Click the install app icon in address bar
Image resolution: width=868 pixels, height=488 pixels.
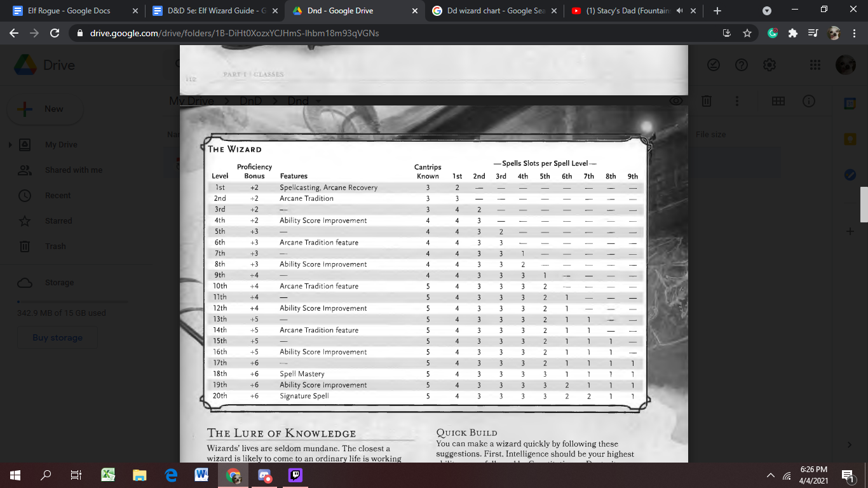(x=727, y=33)
